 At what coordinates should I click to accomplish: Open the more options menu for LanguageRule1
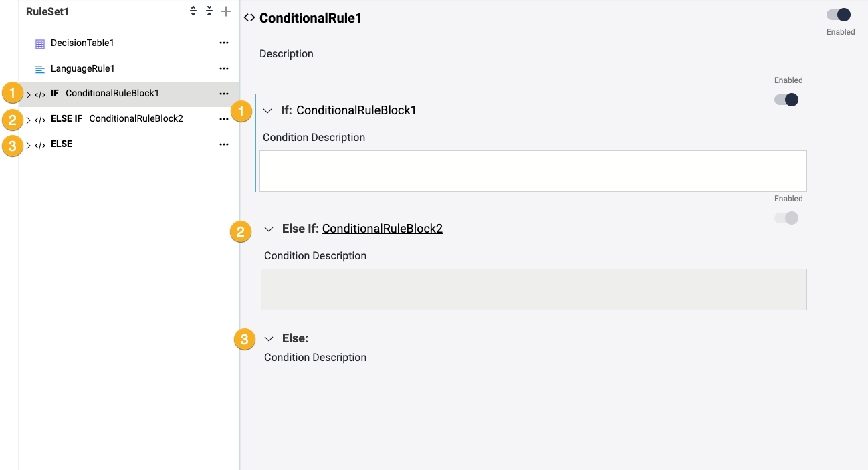point(224,68)
